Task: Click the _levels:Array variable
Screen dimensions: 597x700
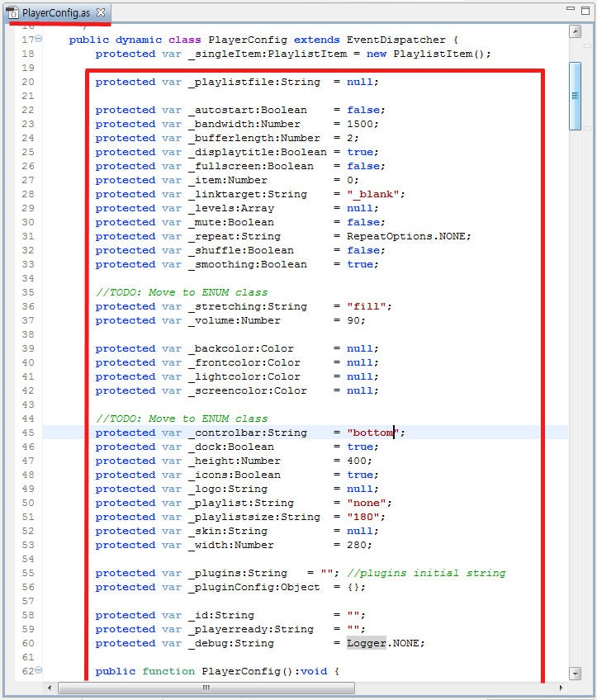Action: 231,209
